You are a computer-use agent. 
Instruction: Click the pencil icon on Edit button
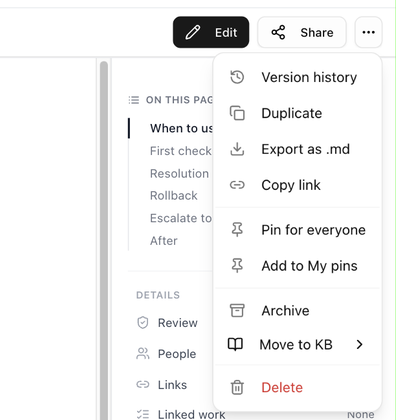click(193, 32)
